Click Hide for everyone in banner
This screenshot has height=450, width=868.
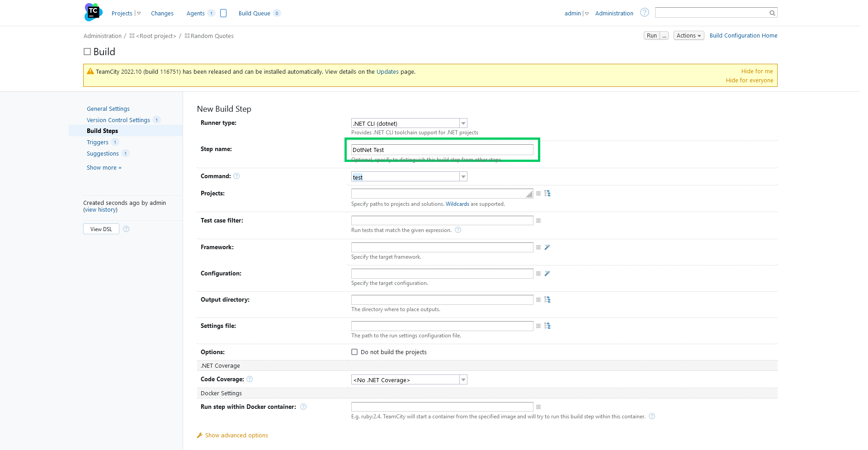[x=750, y=81]
